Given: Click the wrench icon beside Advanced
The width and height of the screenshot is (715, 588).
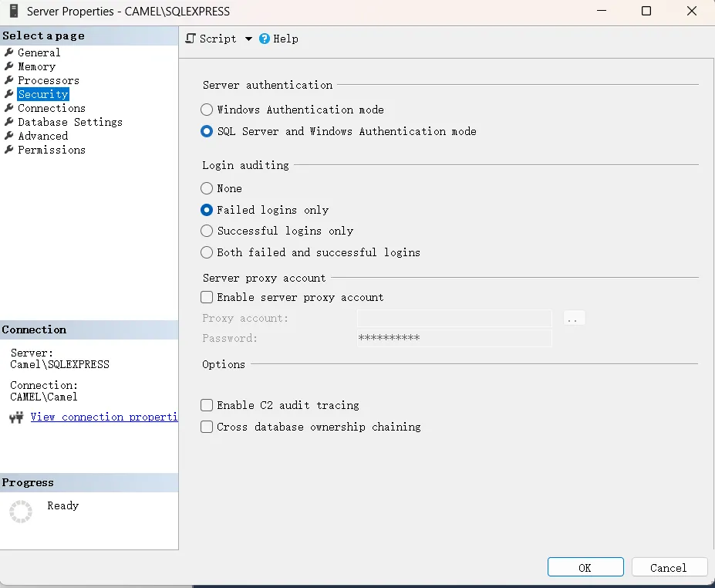Looking at the screenshot, I should pyautogui.click(x=8, y=136).
